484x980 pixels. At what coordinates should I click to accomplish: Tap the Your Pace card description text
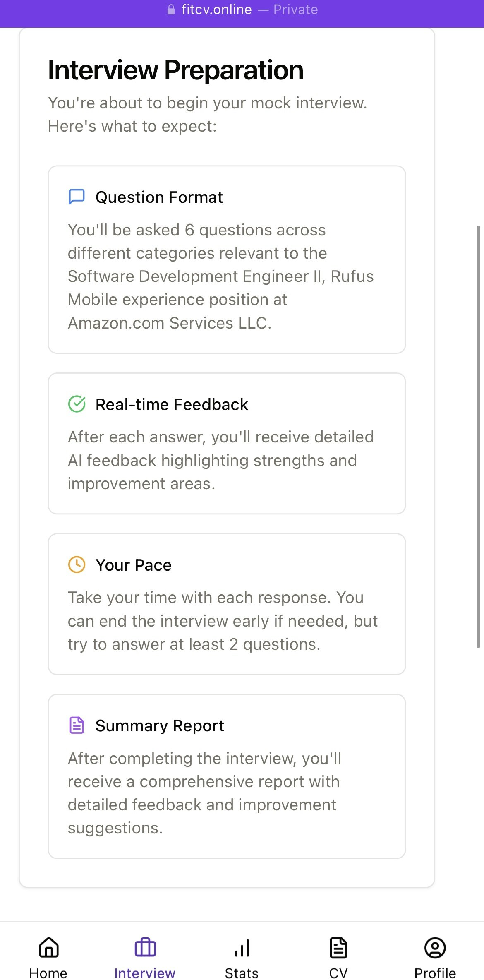coord(223,621)
